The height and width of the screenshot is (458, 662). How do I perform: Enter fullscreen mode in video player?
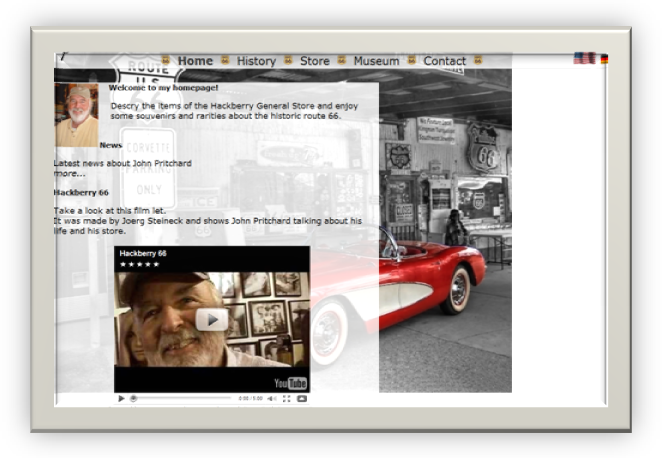tap(287, 399)
